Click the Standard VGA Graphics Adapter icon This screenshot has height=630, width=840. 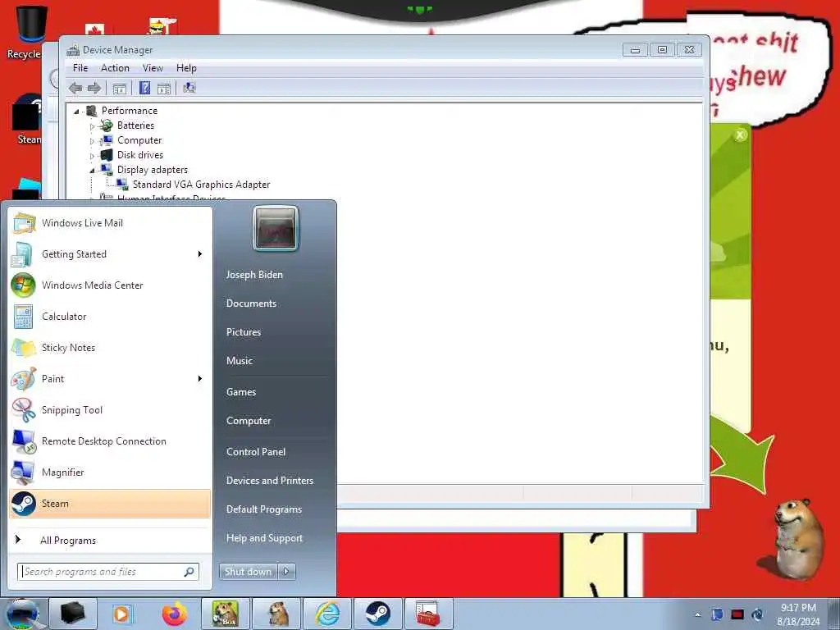[x=123, y=185]
